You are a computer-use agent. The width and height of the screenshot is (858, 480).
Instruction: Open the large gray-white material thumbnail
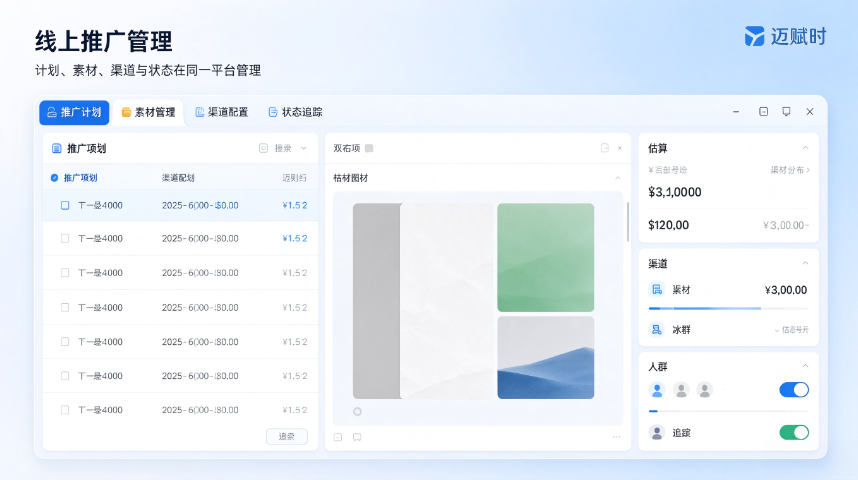coord(423,301)
